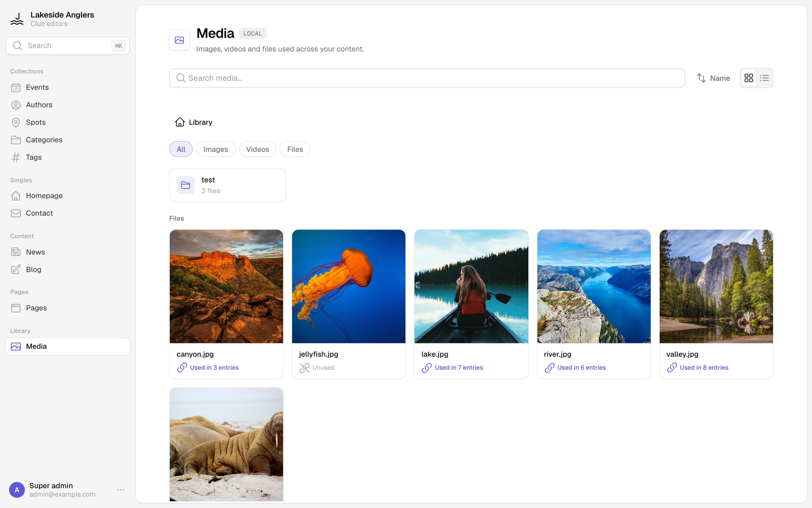This screenshot has width=812, height=508.
Task: Click the News newspaper icon
Action: click(x=16, y=252)
